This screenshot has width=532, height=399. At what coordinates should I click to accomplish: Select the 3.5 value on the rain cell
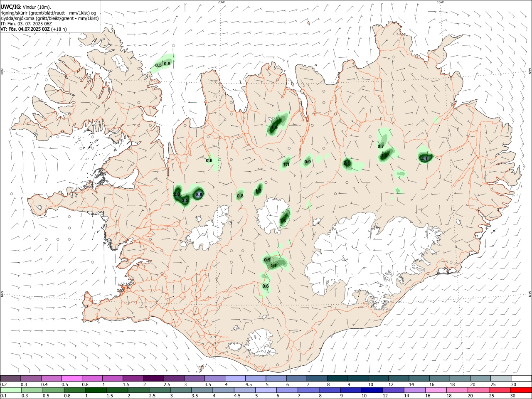coord(185,200)
